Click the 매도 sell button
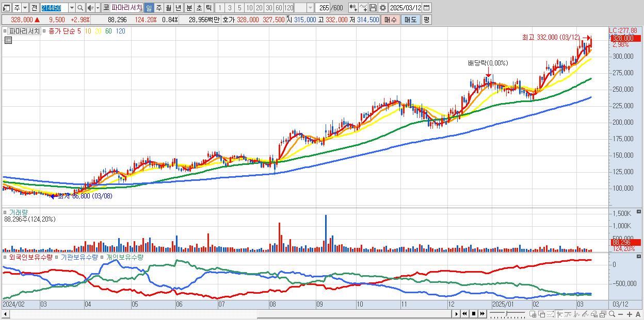The image size is (644, 320). pyautogui.click(x=410, y=20)
